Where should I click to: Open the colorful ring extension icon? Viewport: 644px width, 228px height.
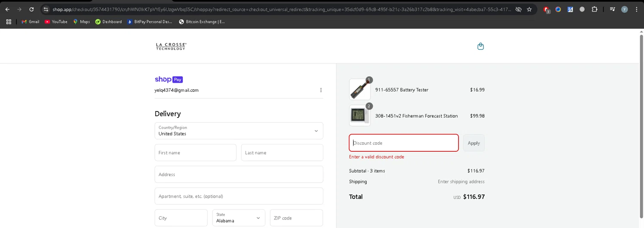(558, 9)
